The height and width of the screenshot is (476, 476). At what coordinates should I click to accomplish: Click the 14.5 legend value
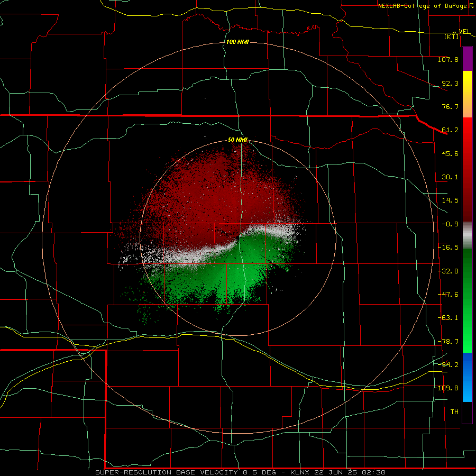[x=450, y=200]
